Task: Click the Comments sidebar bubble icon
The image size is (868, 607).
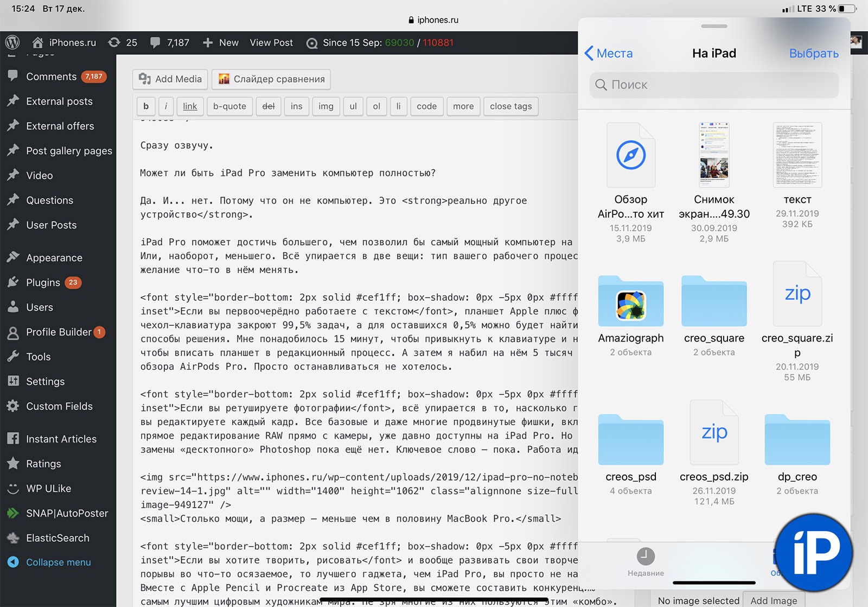Action: pyautogui.click(x=13, y=76)
